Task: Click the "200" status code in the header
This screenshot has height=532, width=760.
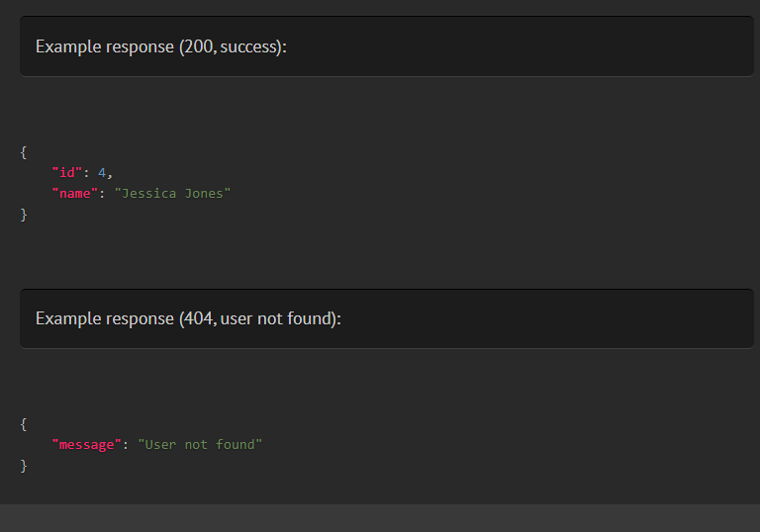Action: click(x=198, y=47)
